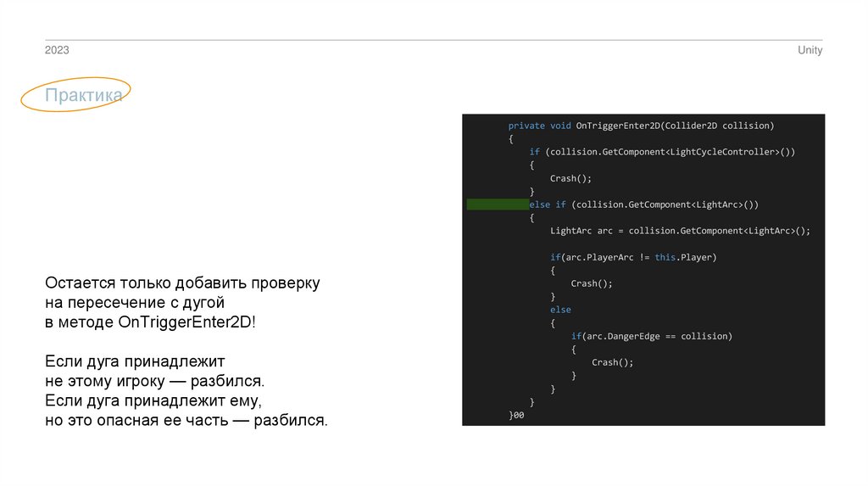Click the green highlight block beside "else if"
The height and width of the screenshot is (487, 868).
pyautogui.click(x=498, y=204)
